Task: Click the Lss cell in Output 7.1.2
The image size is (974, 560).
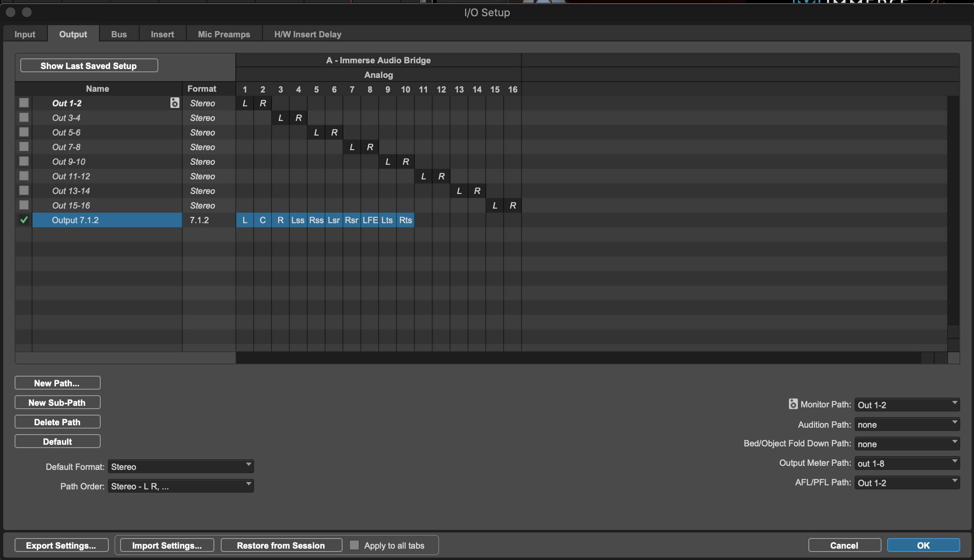Action: coord(298,220)
